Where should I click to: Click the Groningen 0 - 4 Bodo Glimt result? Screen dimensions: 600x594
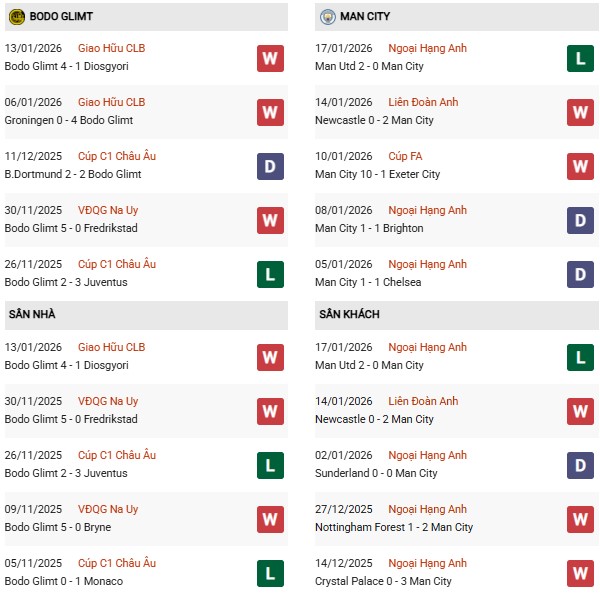click(x=70, y=120)
